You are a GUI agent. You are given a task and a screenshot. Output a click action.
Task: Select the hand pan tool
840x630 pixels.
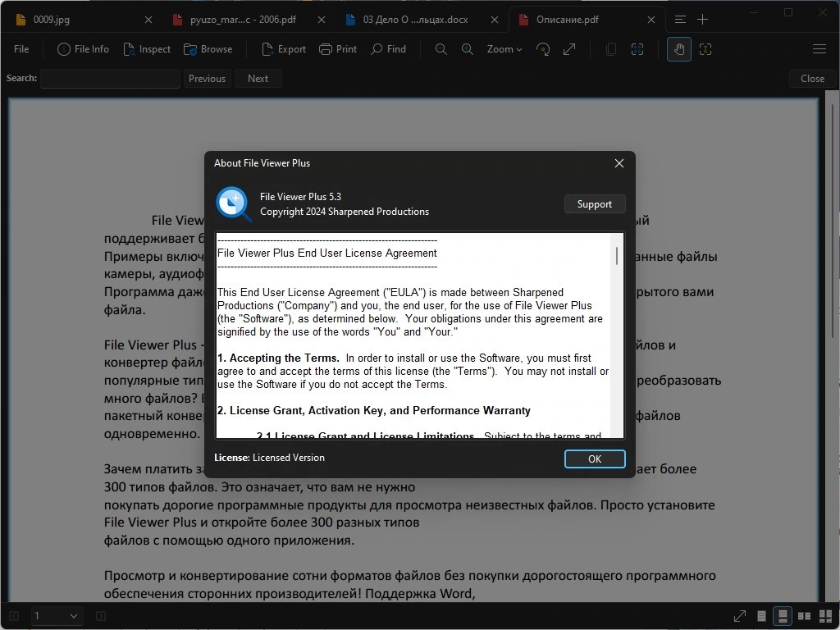tap(678, 49)
